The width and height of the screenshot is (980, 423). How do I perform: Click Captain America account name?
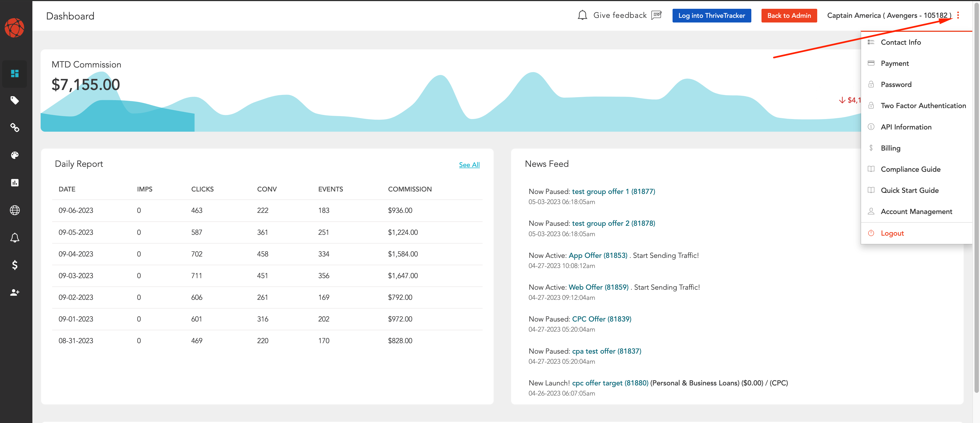(889, 16)
